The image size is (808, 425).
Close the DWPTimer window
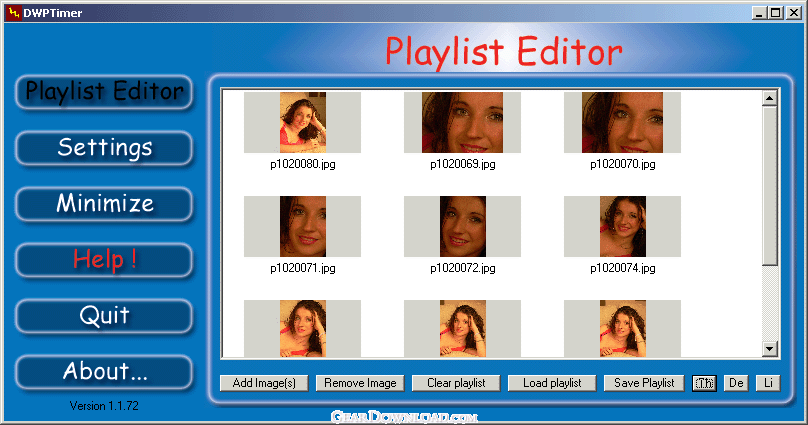pyautogui.click(x=794, y=12)
